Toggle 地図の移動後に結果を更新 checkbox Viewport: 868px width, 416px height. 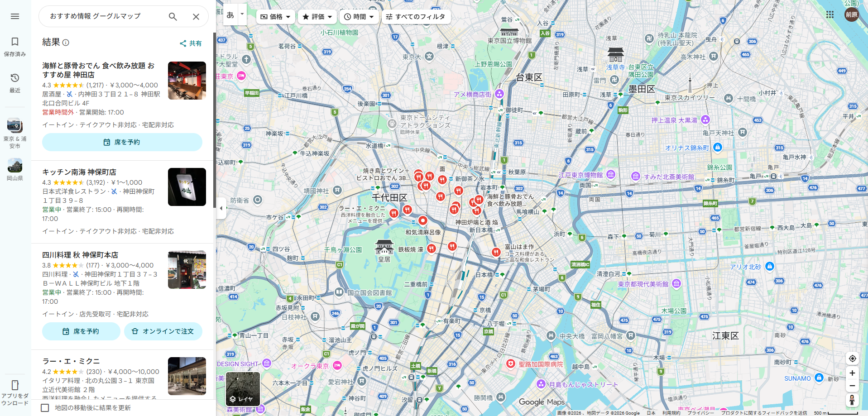click(x=45, y=408)
